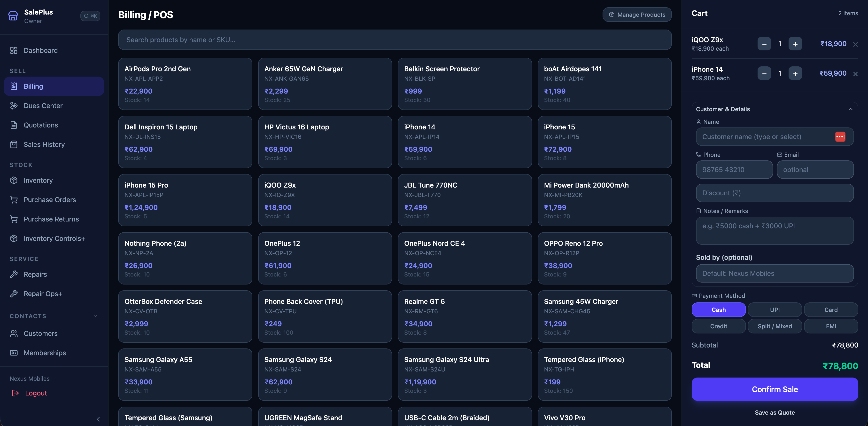Collapse the Customer & Details section
Screen dimensions: 868x426
coord(850,109)
